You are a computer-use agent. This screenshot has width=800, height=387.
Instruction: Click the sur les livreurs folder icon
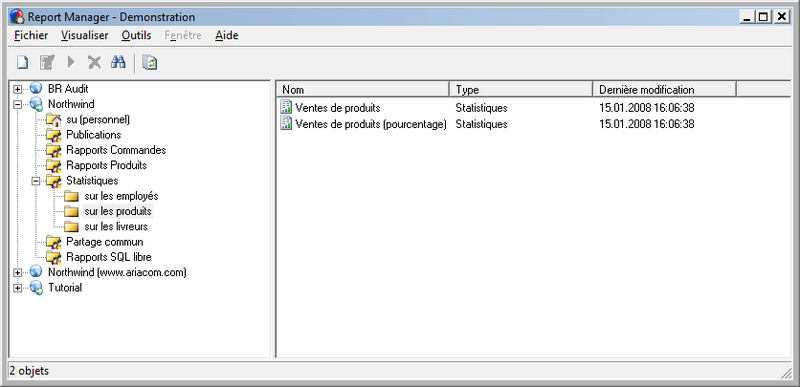[x=71, y=227]
